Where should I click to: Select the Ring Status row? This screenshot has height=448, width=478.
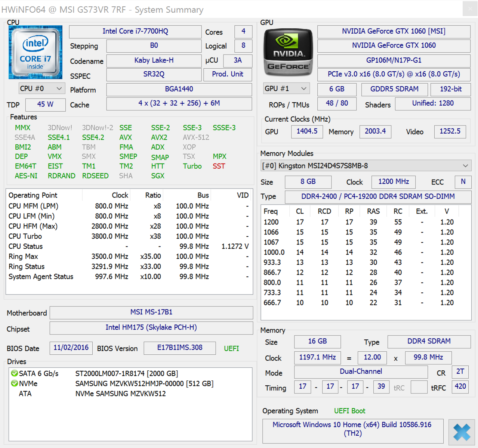pos(129,267)
